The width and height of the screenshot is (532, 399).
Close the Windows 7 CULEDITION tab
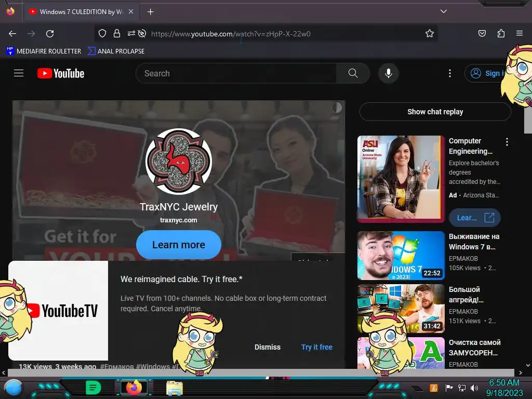point(131,11)
